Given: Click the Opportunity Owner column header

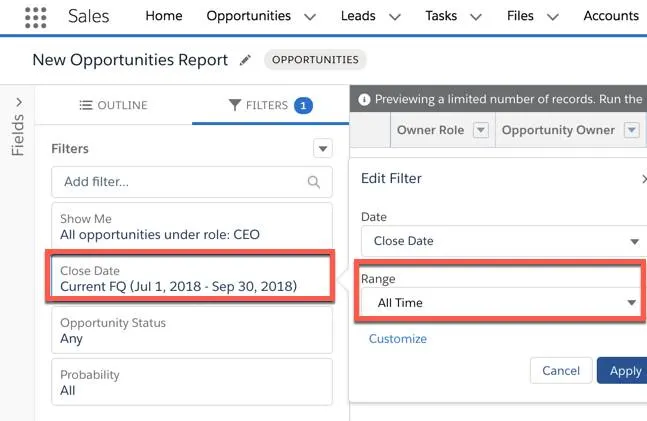Looking at the screenshot, I should 558,130.
